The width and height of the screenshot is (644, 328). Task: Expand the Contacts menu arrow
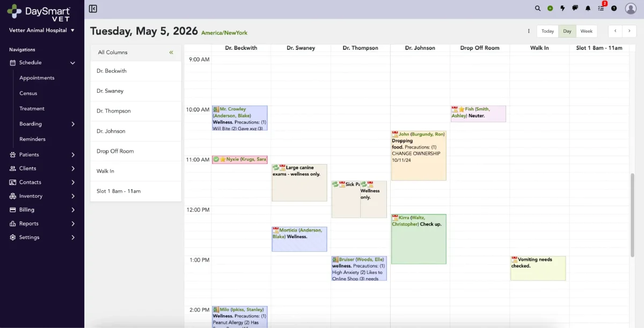click(x=73, y=182)
